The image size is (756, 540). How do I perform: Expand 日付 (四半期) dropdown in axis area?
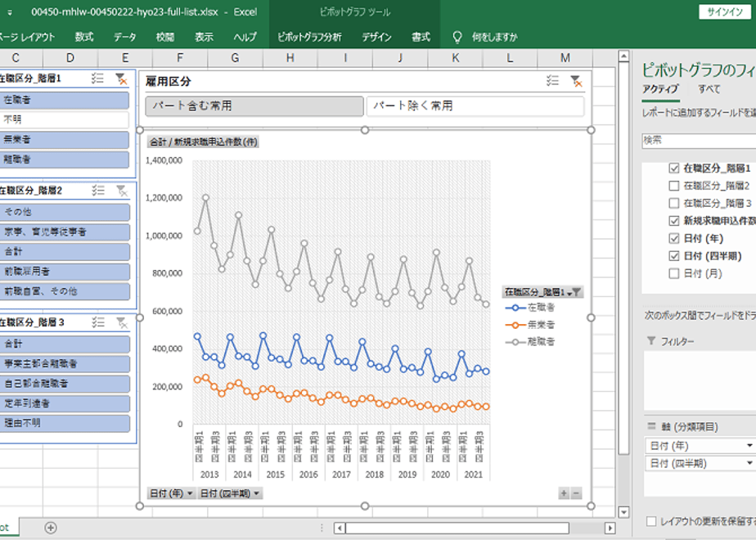pyautogui.click(x=750, y=463)
